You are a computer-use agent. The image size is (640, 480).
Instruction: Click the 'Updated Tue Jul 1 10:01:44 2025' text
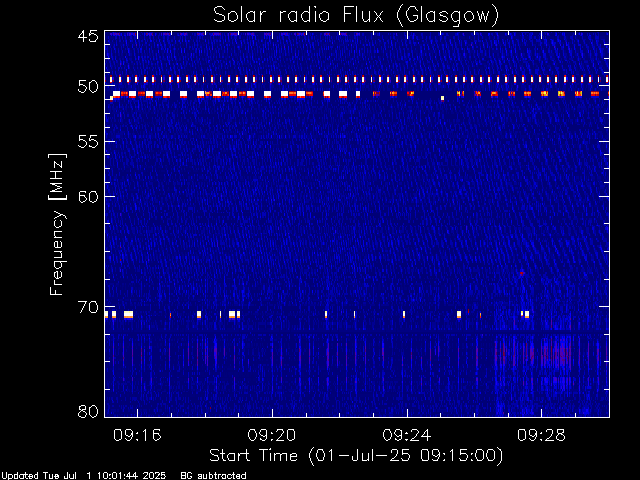pyautogui.click(x=84, y=476)
